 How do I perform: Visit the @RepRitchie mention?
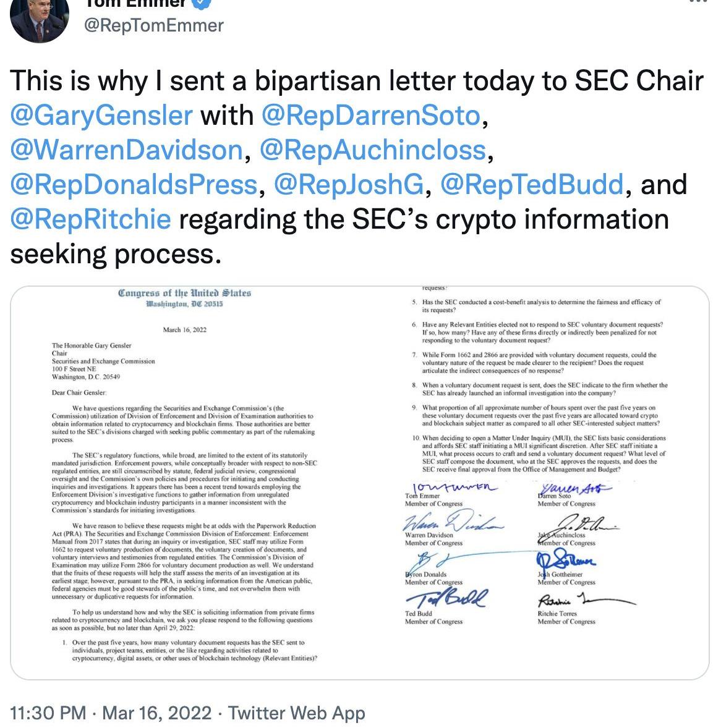(90, 219)
